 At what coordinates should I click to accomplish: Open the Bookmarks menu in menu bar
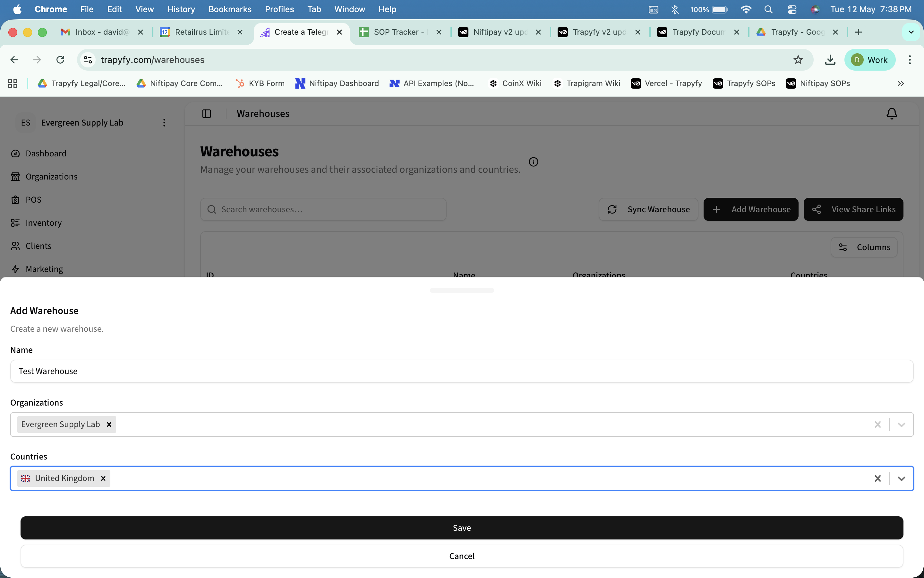click(230, 9)
